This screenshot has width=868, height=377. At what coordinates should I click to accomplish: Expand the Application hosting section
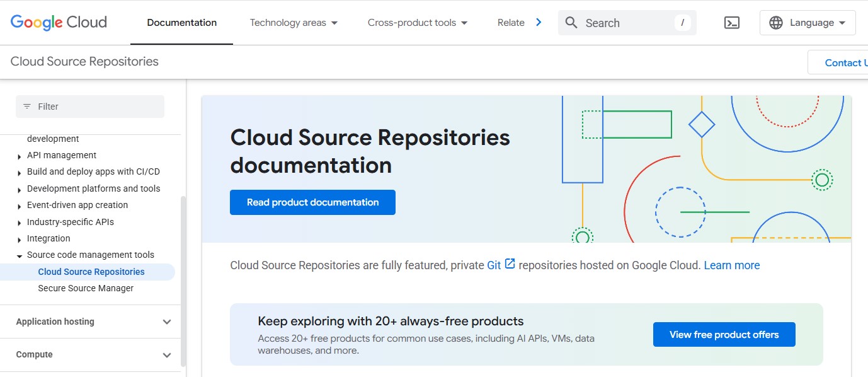click(x=167, y=322)
